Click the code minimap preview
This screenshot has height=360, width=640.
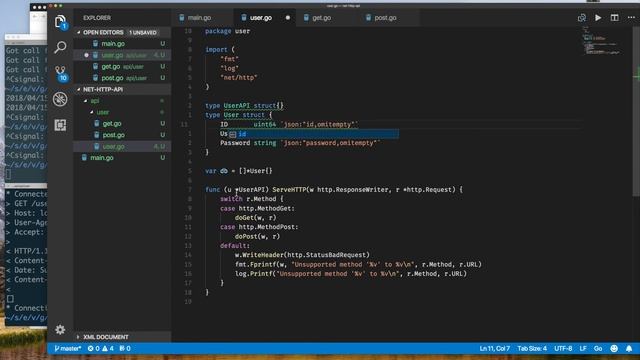[601, 41]
